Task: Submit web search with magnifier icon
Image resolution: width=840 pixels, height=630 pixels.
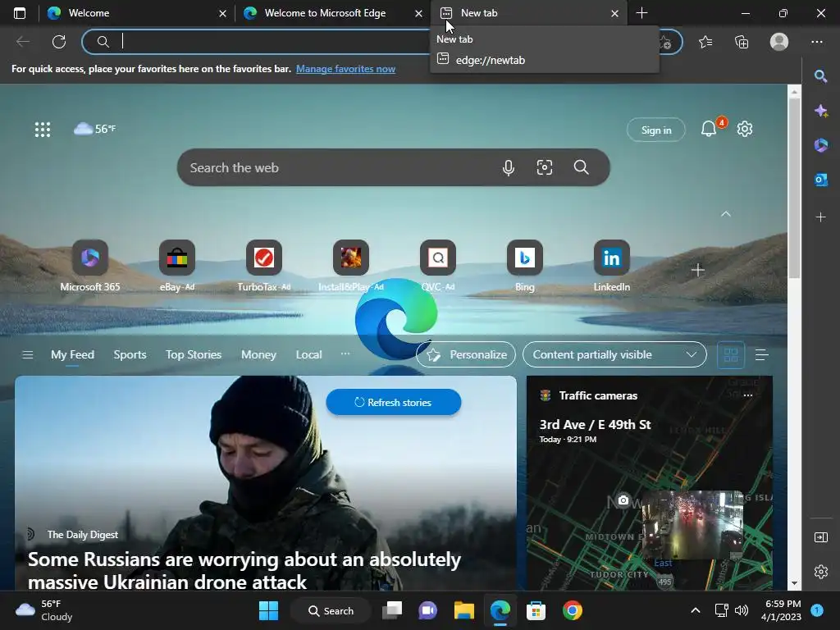Action: click(582, 167)
